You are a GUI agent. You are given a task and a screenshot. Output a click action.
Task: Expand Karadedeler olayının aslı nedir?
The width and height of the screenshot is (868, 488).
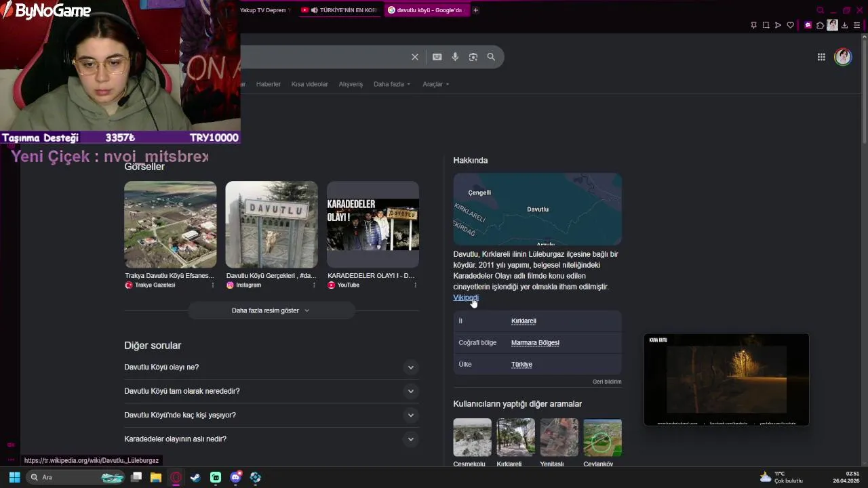pyautogui.click(x=271, y=439)
